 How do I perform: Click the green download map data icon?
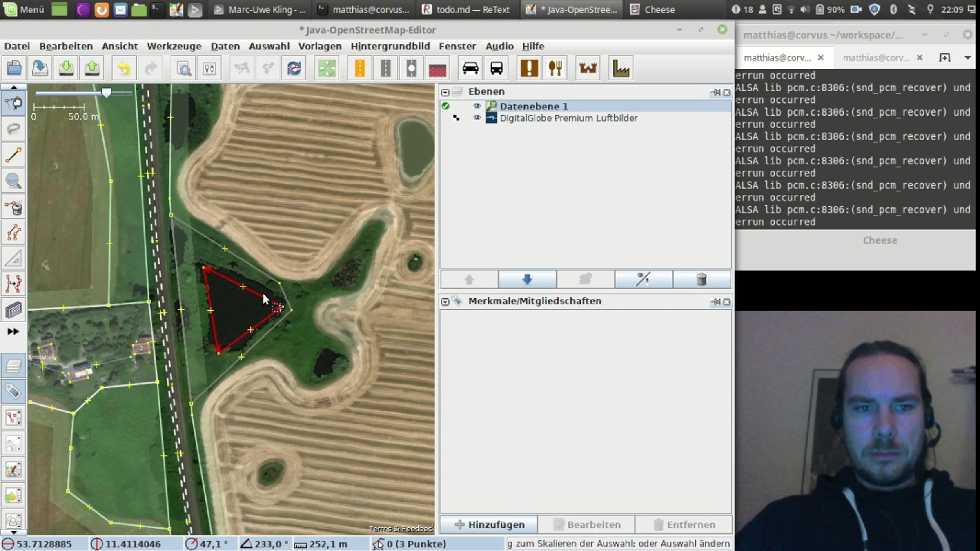pos(66,68)
